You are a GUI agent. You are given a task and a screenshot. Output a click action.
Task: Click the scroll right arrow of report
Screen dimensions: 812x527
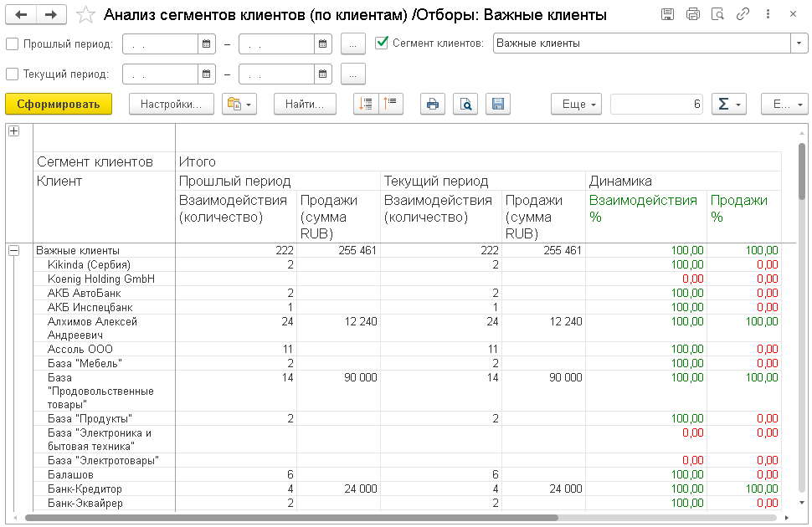[787, 518]
